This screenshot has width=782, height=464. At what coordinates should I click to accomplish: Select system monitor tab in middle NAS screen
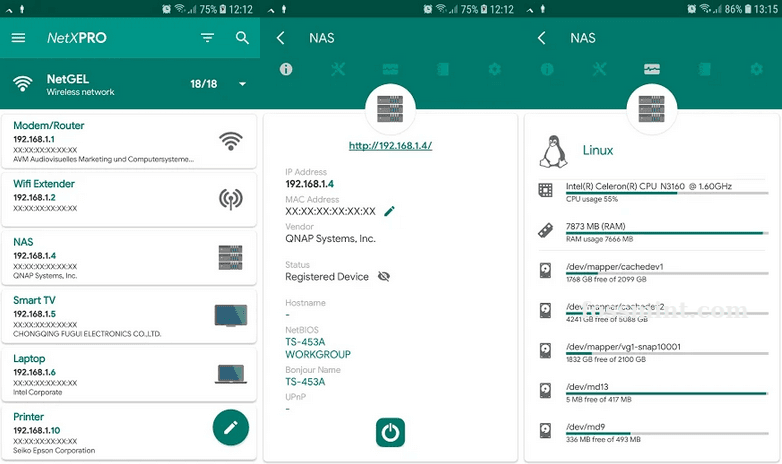(391, 69)
